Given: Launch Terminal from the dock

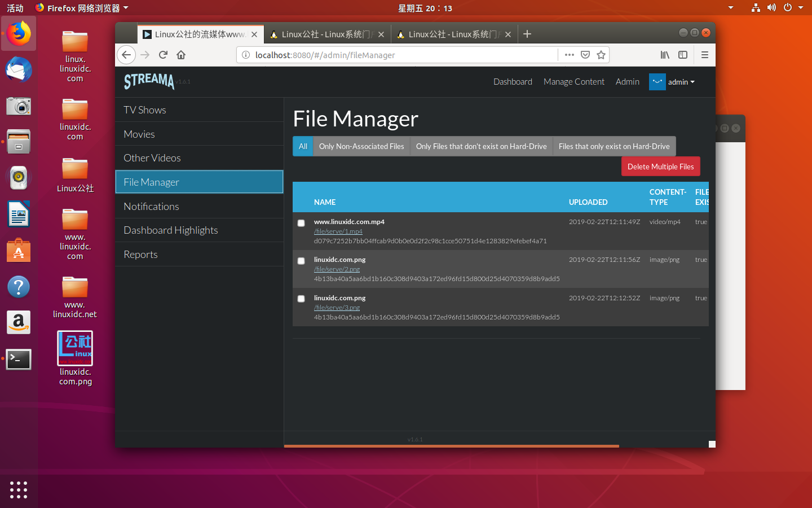Looking at the screenshot, I should (19, 360).
